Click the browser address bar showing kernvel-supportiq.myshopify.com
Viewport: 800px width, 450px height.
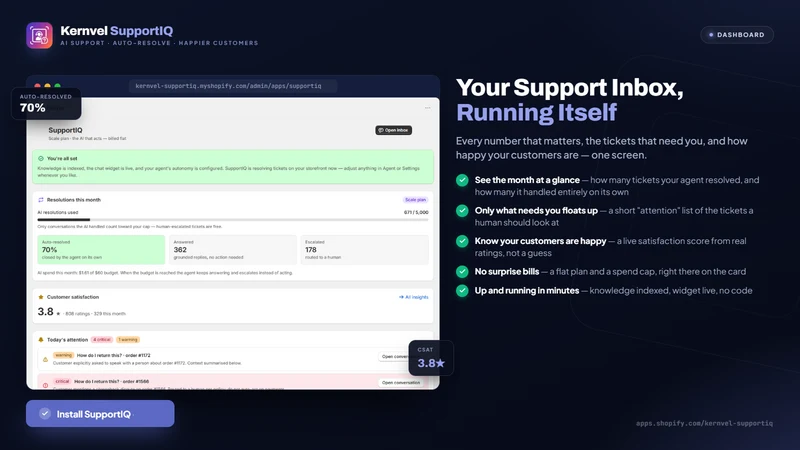point(233,86)
